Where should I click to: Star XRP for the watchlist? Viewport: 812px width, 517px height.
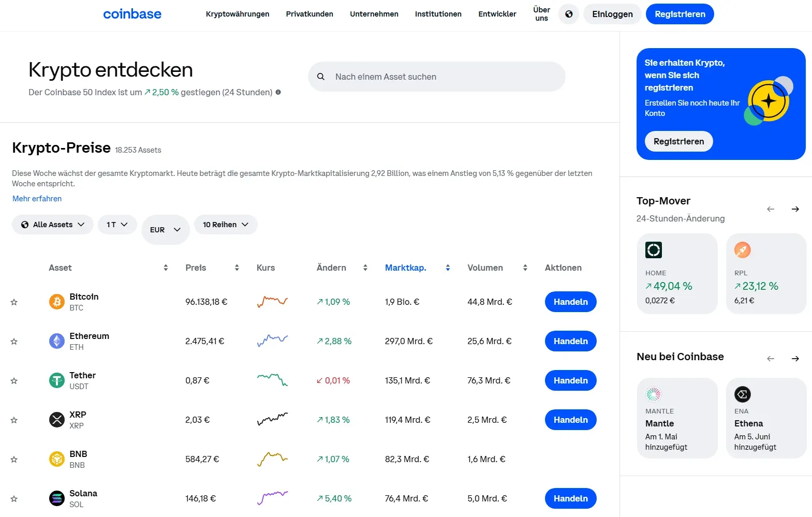click(14, 420)
